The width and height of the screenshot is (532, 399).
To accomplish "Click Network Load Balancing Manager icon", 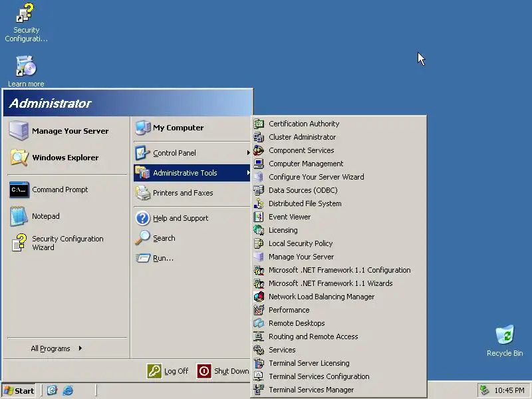I will click(x=259, y=297).
